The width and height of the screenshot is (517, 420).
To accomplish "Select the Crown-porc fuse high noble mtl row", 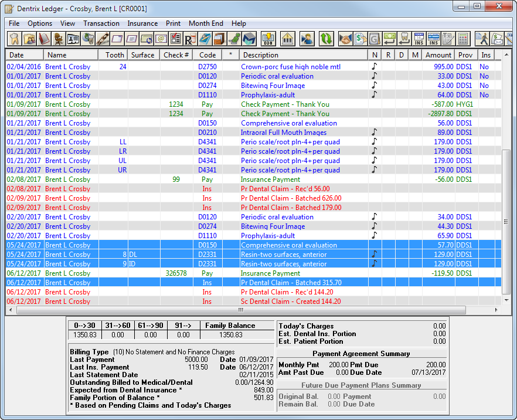I will [254, 67].
